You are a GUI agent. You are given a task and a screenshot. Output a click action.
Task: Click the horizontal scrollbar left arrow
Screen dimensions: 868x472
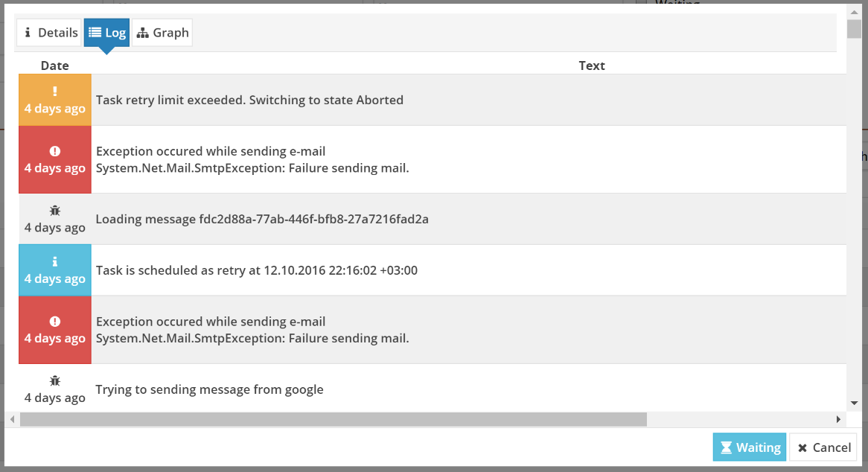pos(12,419)
